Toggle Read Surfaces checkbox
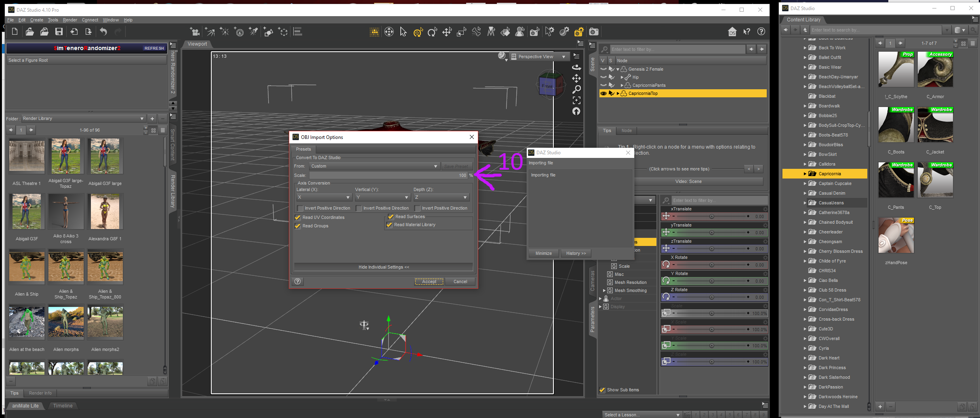This screenshot has width=980, height=418. [x=391, y=216]
